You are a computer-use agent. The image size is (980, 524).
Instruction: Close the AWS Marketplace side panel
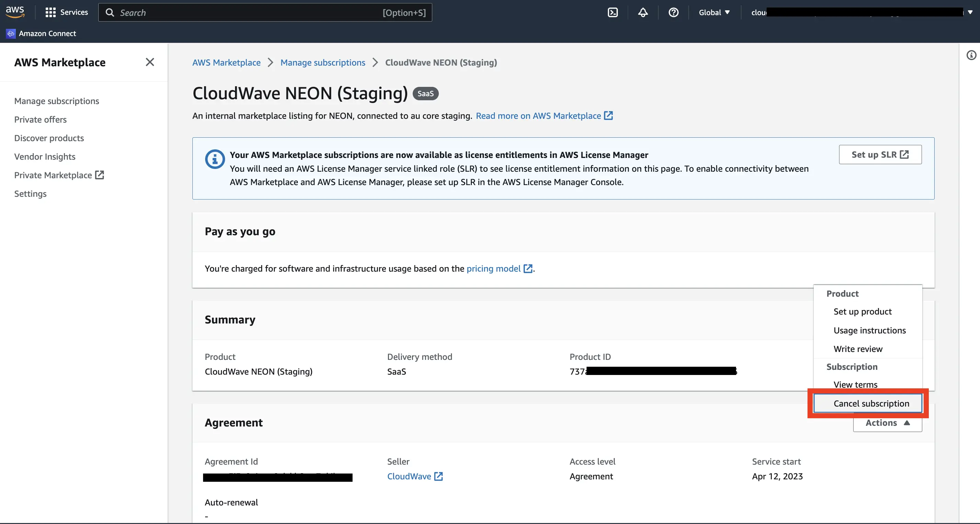point(150,62)
